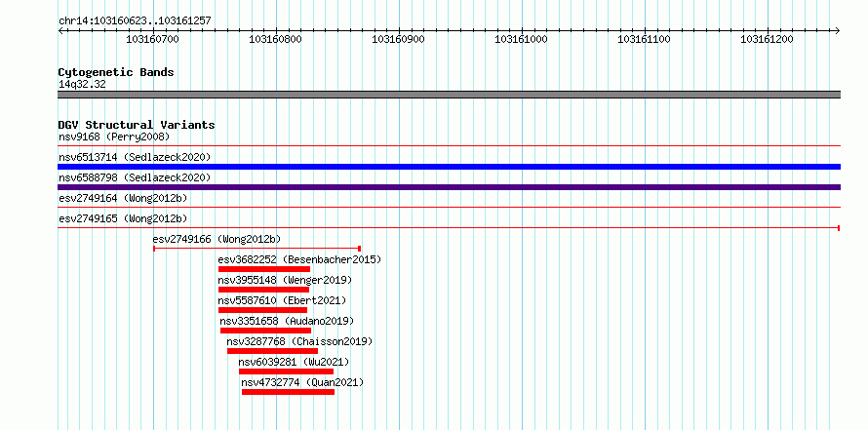The height and width of the screenshot is (430, 868).
Task: Open variant esv2749166 (Wong2012b) label
Action: [x=217, y=239]
